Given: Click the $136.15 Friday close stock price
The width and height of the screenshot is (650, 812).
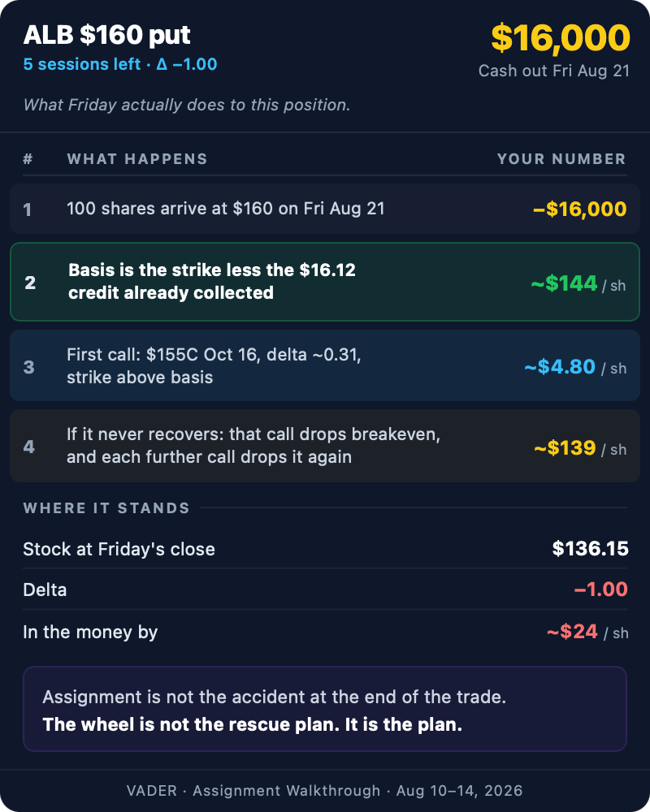Looking at the screenshot, I should (x=590, y=549).
